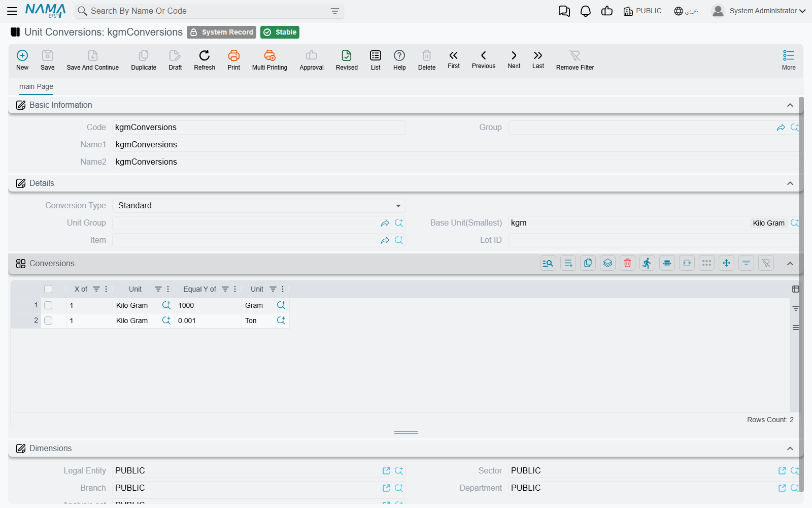Click the Name1 input field

(456, 145)
